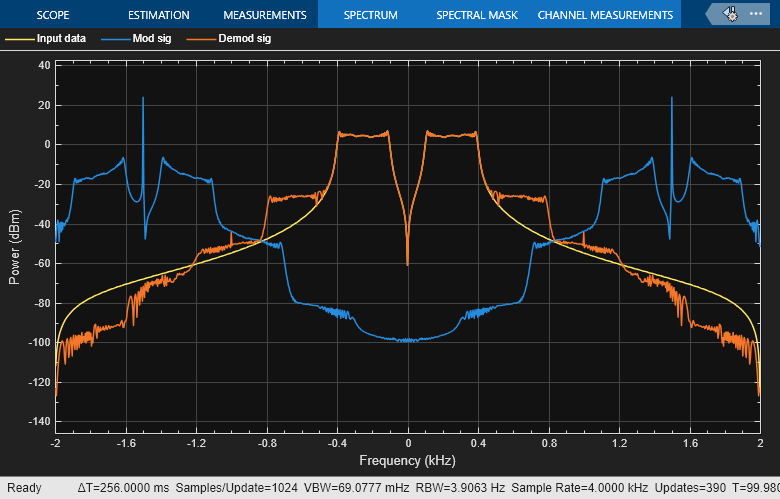The height and width of the screenshot is (499, 780).
Task: Click the Power (dBm) axis label
Action: pyautogui.click(x=15, y=247)
